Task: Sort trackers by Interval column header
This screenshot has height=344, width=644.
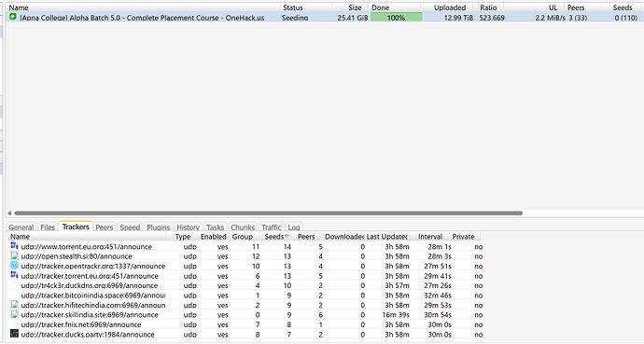Action: pyautogui.click(x=430, y=237)
